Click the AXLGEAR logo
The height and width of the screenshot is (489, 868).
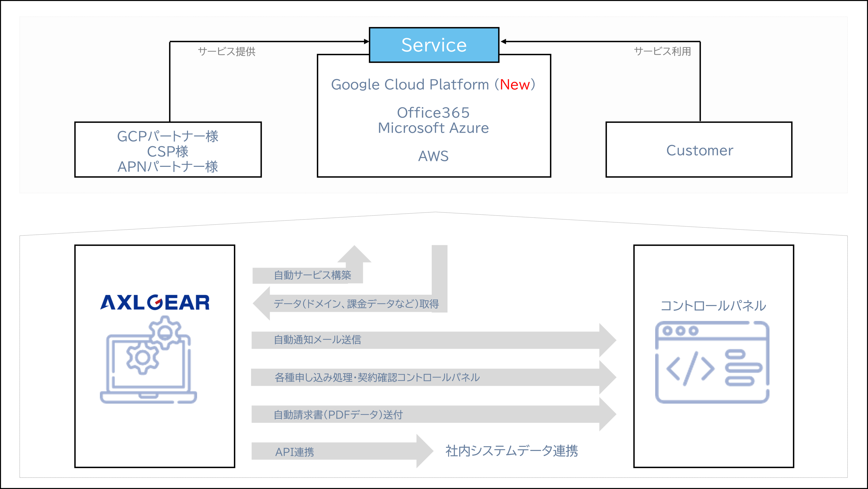[155, 302]
